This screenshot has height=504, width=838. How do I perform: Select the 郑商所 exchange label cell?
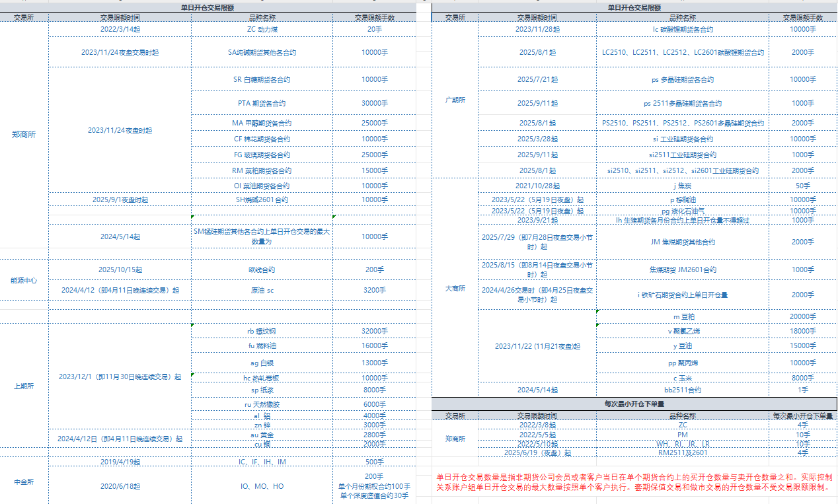pos(24,134)
